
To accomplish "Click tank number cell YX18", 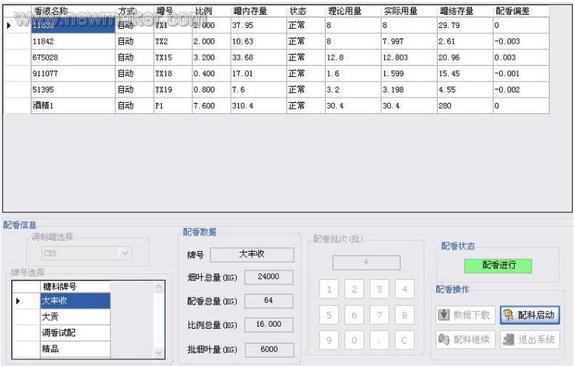I will pyautogui.click(x=173, y=74).
